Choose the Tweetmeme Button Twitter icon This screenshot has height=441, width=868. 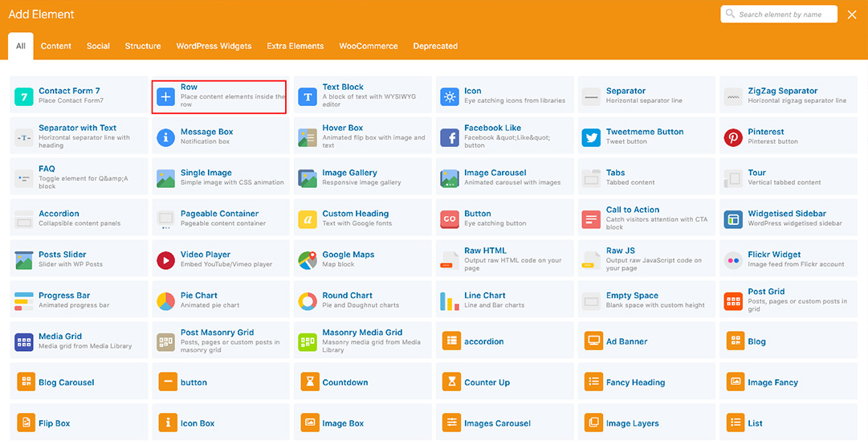pyautogui.click(x=591, y=137)
